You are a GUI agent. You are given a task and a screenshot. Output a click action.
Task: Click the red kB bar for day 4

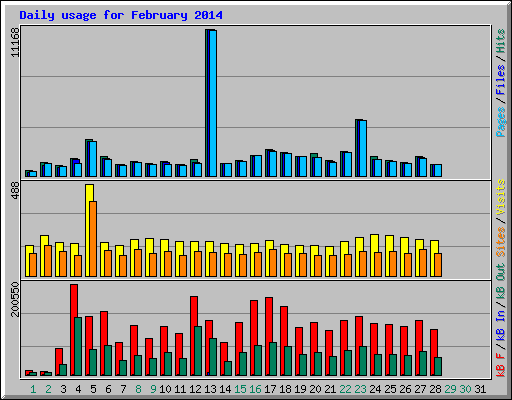click(74, 330)
